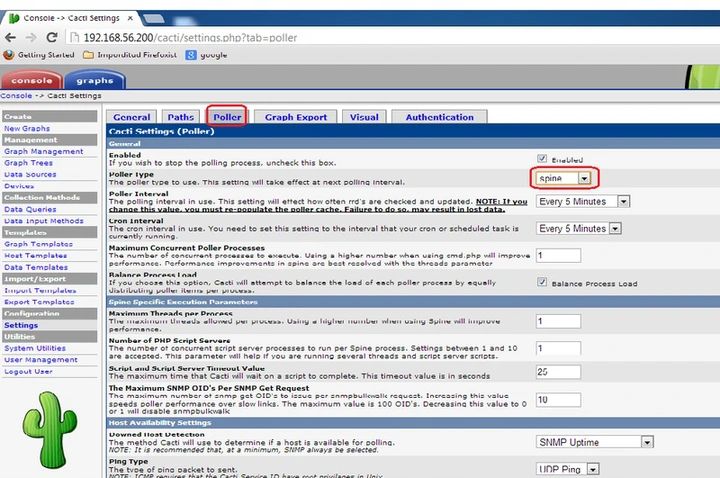Open the Cron Interval dropdown
The height and width of the screenshot is (478, 720).
click(x=579, y=228)
